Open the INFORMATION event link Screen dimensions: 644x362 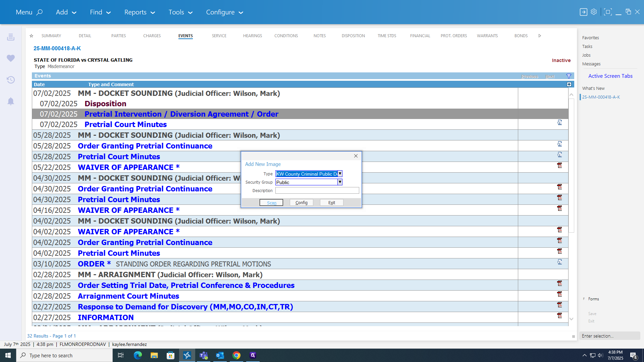(x=106, y=318)
